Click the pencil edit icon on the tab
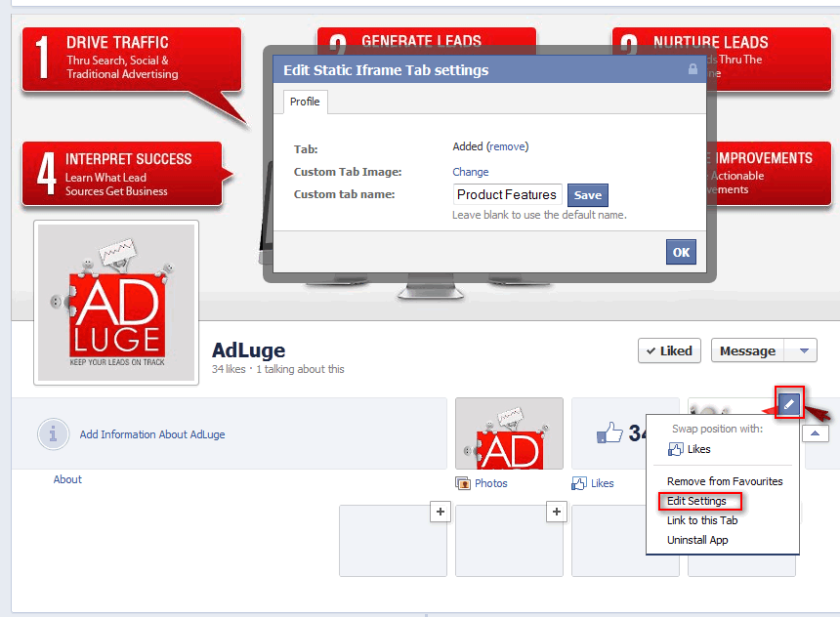 (x=789, y=404)
